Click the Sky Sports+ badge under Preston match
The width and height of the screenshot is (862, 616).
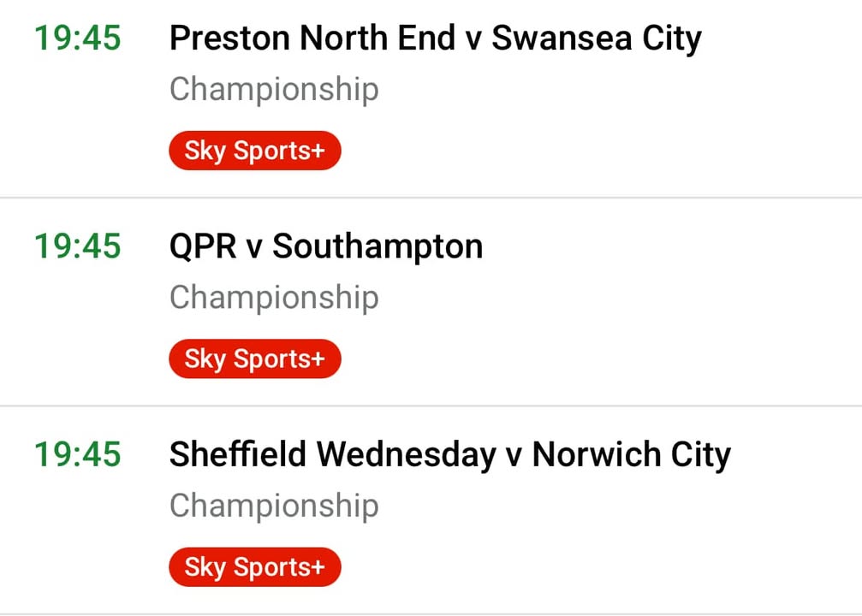(255, 151)
